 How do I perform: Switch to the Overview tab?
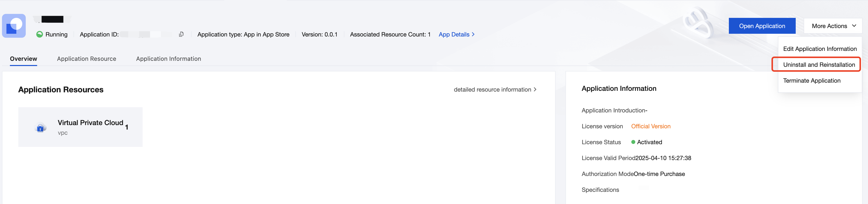tap(24, 59)
